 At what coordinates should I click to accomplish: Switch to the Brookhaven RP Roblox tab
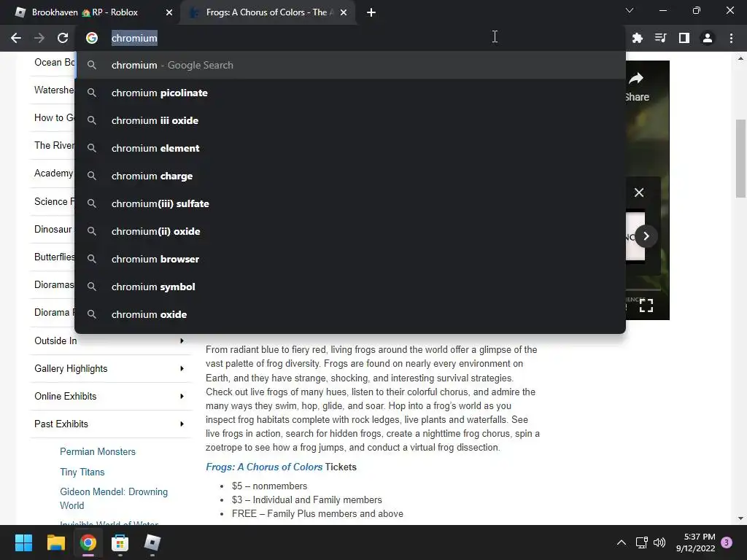85,12
